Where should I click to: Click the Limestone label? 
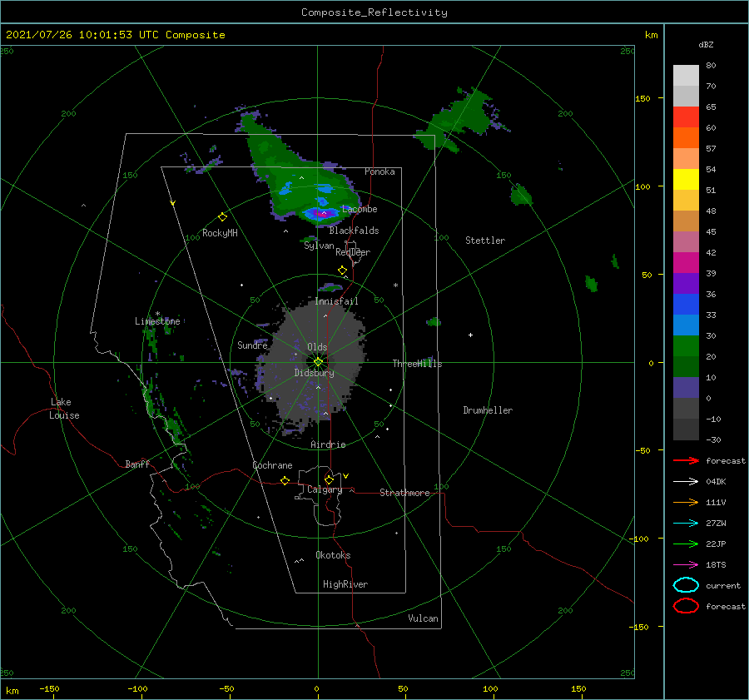(157, 321)
